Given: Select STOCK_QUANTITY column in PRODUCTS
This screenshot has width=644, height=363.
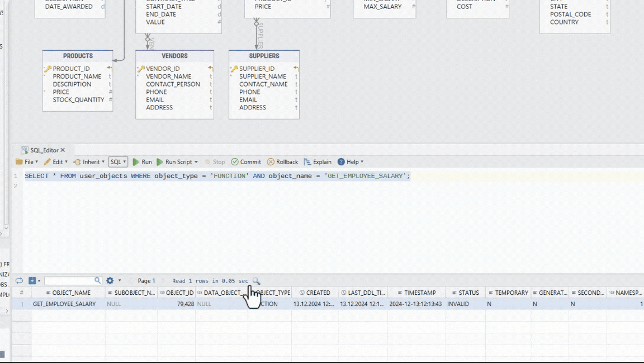Looking at the screenshot, I should pos(78,99).
